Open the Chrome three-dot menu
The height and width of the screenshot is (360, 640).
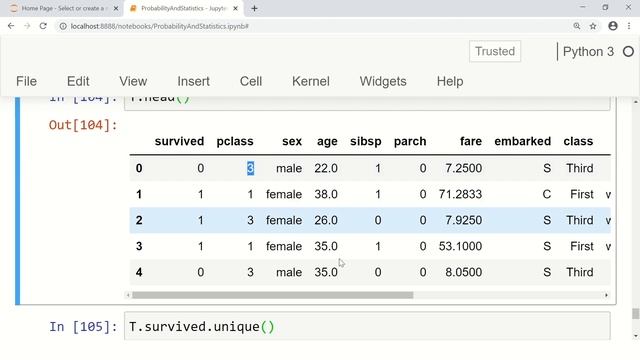point(629,26)
